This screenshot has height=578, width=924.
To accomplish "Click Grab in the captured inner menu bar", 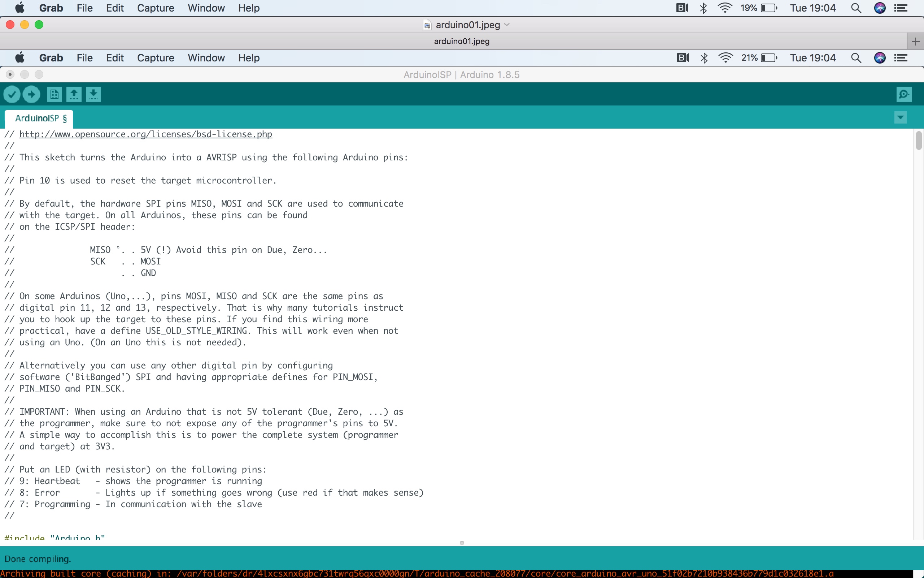I will [51, 58].
